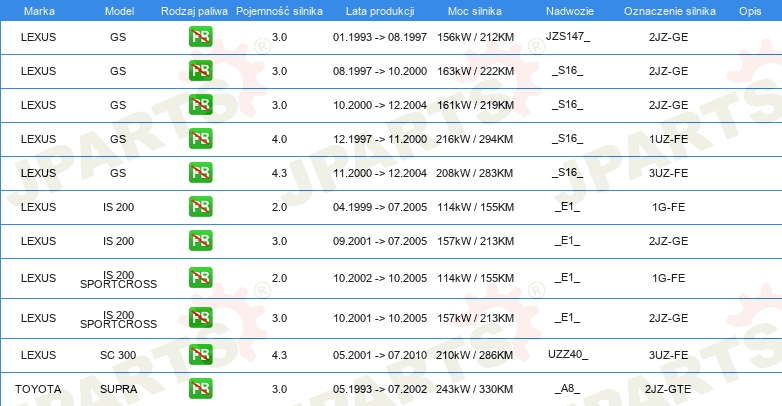Select the 01.1993 -> 08.1997 production years
782x406 pixels.
click(380, 37)
